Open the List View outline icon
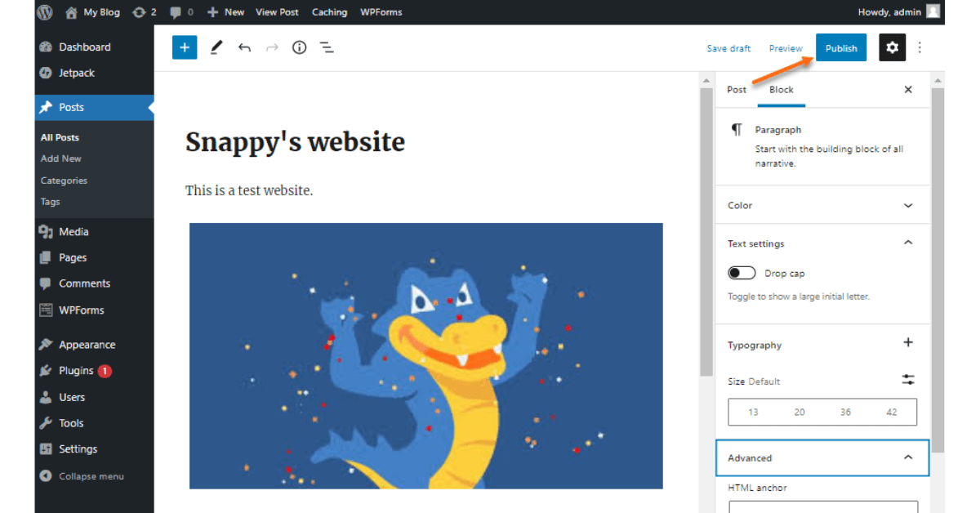The height and width of the screenshot is (513, 980). [x=327, y=47]
